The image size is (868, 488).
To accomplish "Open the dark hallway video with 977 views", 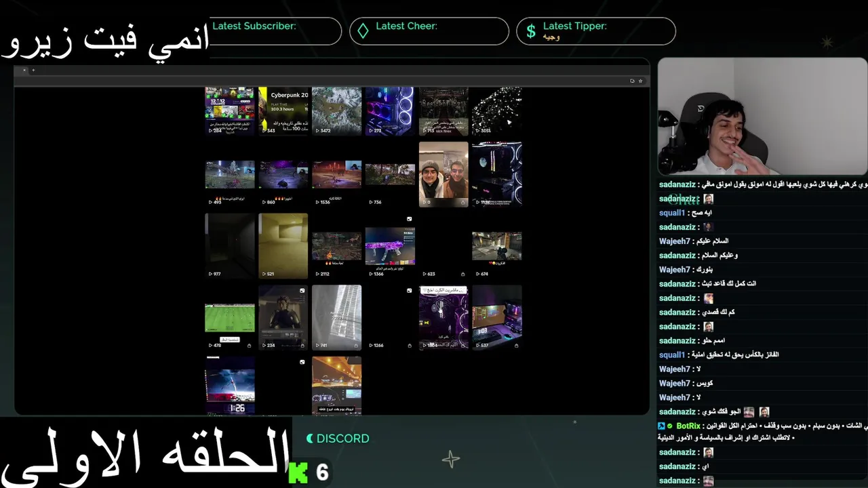I will tap(230, 246).
